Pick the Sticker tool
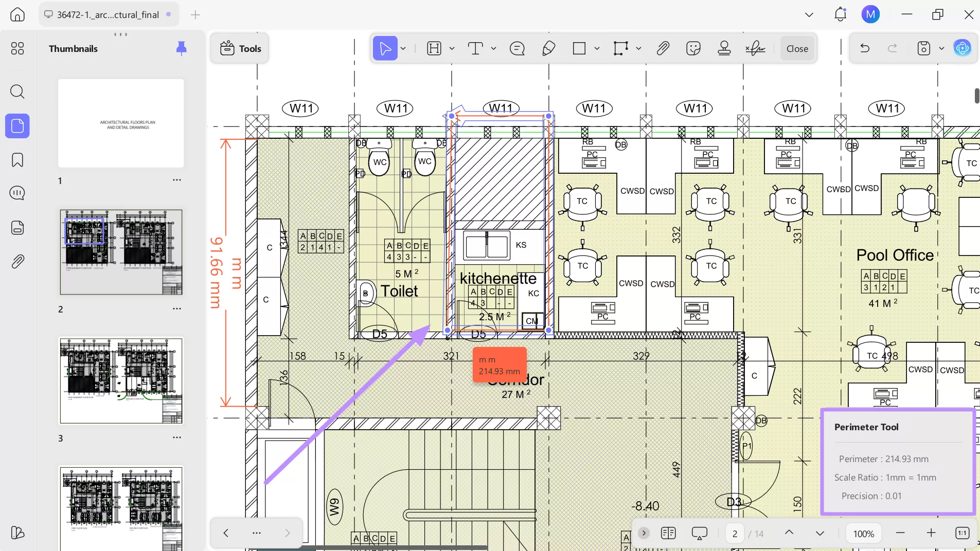The height and width of the screenshot is (551, 980). point(693,48)
